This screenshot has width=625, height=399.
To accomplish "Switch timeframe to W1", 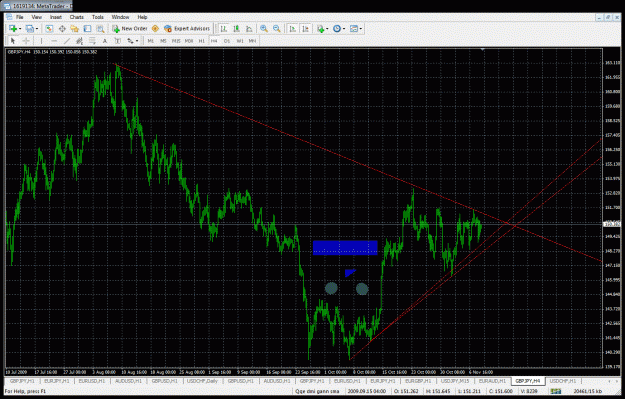I will [x=240, y=41].
